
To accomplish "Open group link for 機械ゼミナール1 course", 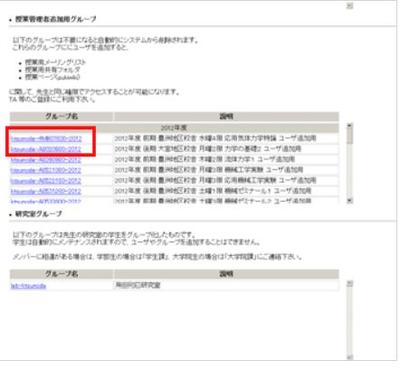I will click(46, 192).
